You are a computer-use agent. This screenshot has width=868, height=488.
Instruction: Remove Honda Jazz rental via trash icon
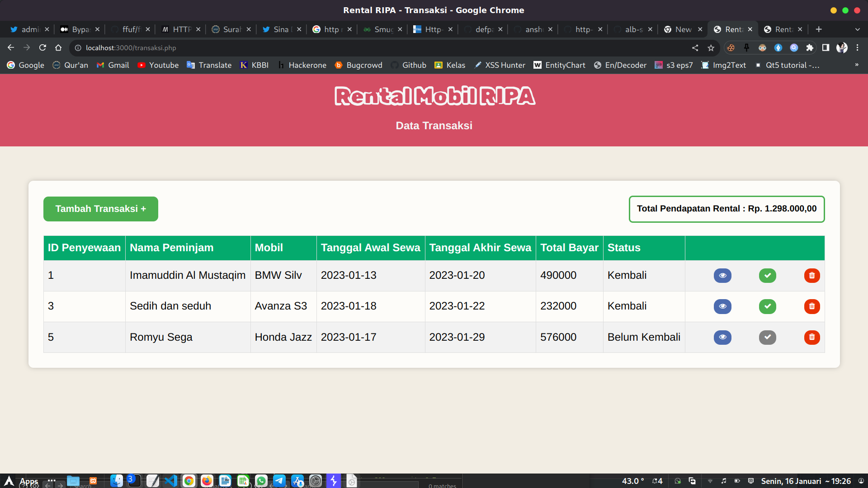click(811, 337)
